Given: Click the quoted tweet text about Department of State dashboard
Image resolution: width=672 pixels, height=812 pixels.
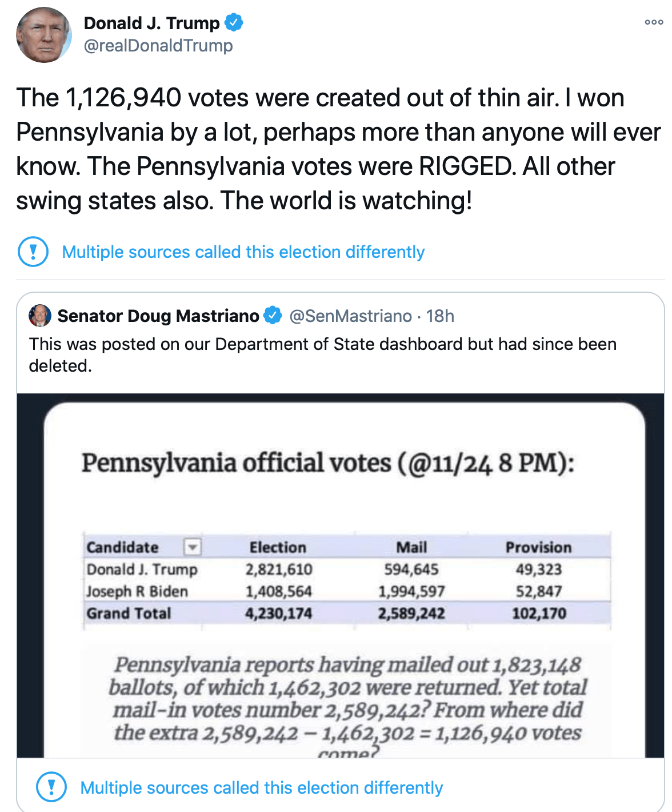Looking at the screenshot, I should pos(323,355).
